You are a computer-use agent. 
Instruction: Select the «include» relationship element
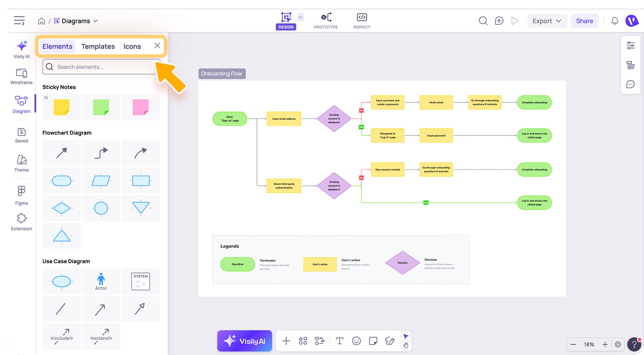click(x=62, y=336)
